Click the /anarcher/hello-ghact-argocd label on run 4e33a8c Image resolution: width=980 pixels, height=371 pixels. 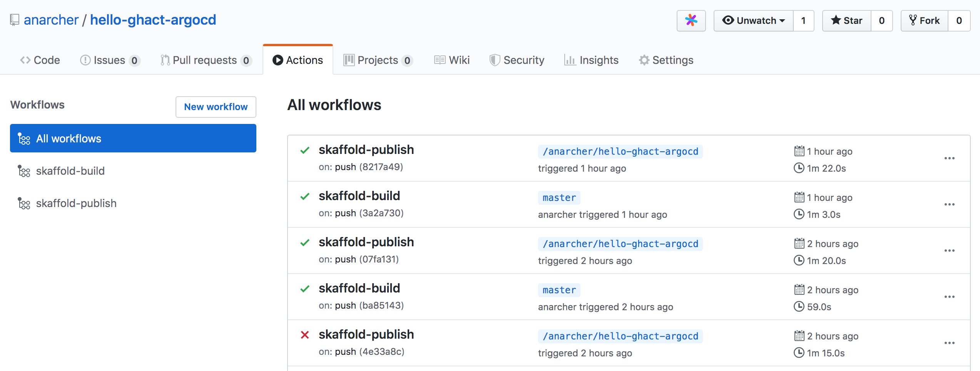(x=620, y=336)
